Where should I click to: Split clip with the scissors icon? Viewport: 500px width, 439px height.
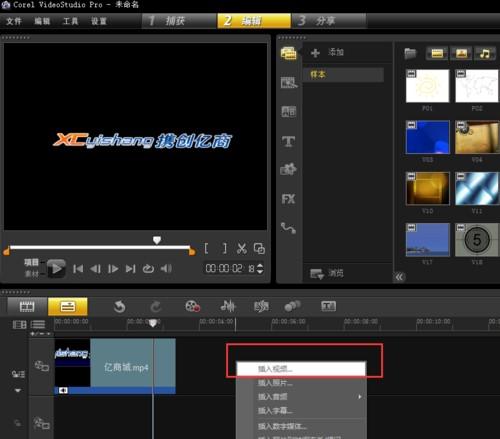tap(242, 249)
